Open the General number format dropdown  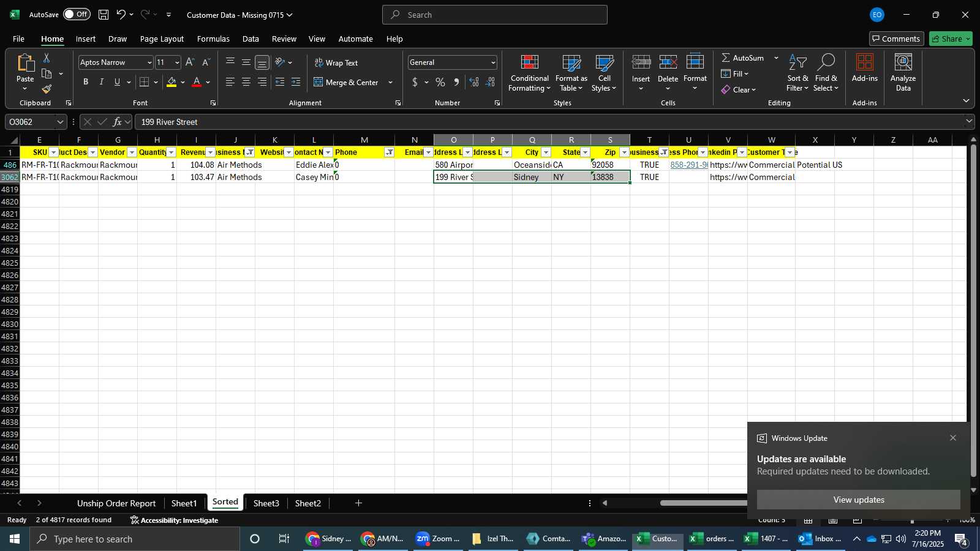[x=493, y=62]
